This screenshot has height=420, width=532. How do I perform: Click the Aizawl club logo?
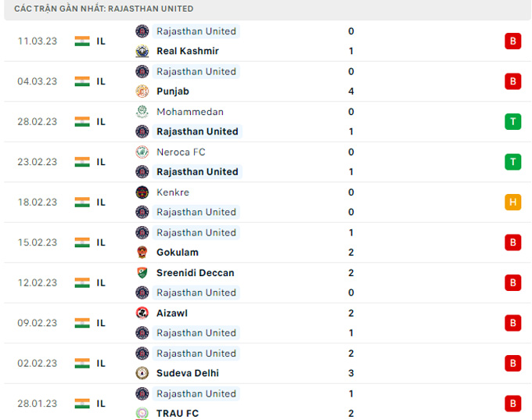pyautogui.click(x=142, y=313)
